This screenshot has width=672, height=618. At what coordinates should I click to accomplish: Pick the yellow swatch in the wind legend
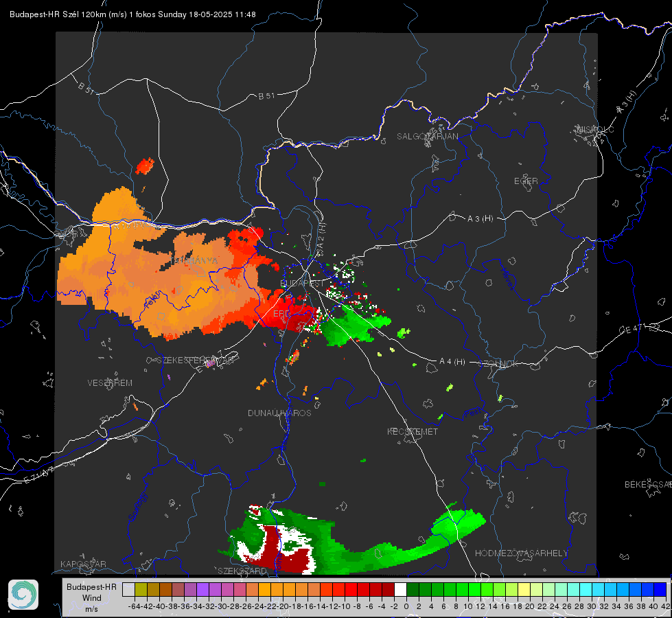[524, 589]
